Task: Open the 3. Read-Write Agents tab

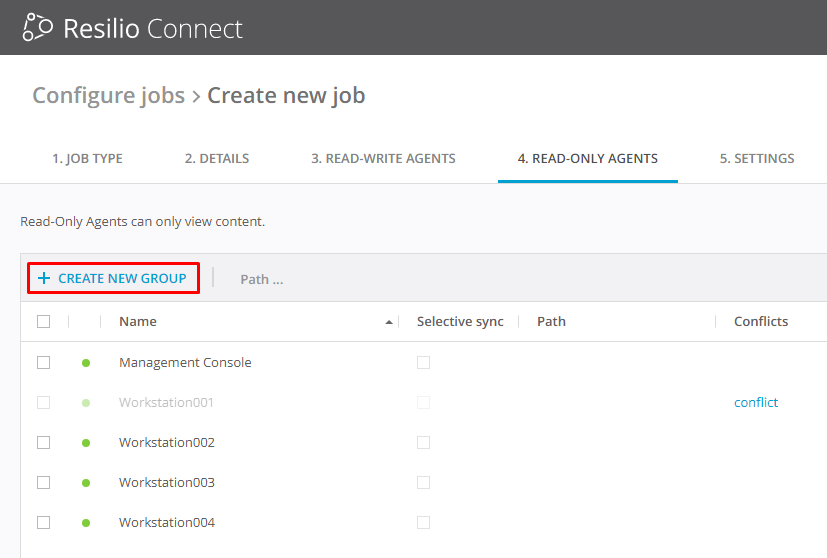Action: coord(383,158)
